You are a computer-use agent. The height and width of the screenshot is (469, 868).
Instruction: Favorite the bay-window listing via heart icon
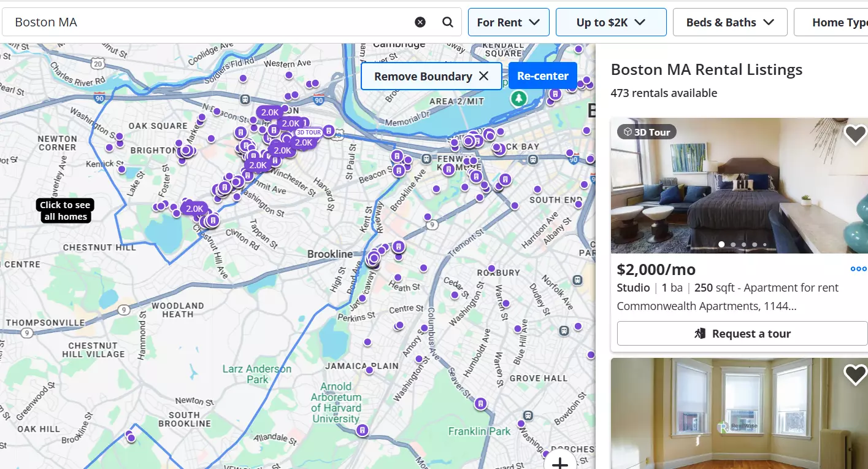coord(855,374)
